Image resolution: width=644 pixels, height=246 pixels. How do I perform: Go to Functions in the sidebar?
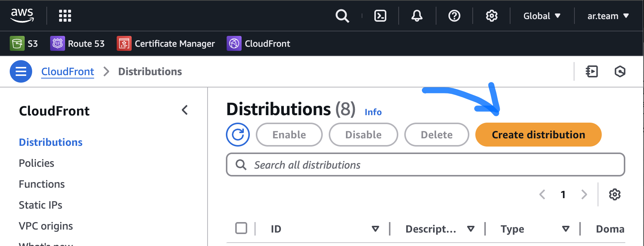[42, 184]
